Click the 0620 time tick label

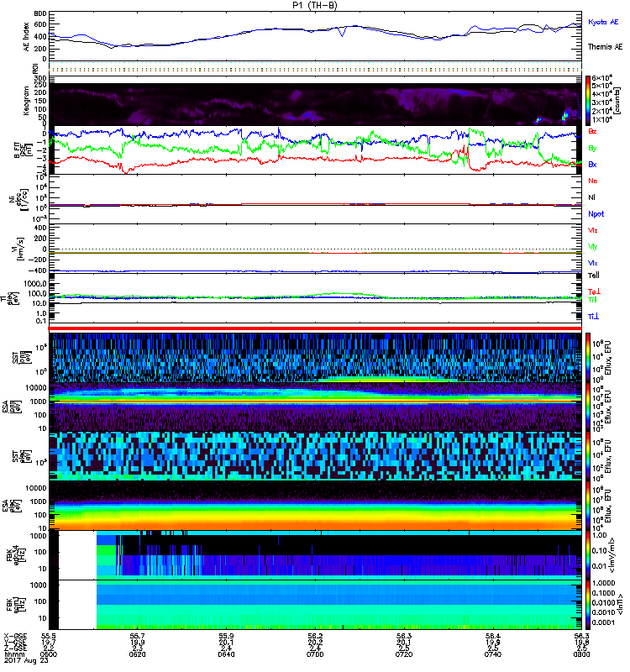pyautogui.click(x=137, y=654)
